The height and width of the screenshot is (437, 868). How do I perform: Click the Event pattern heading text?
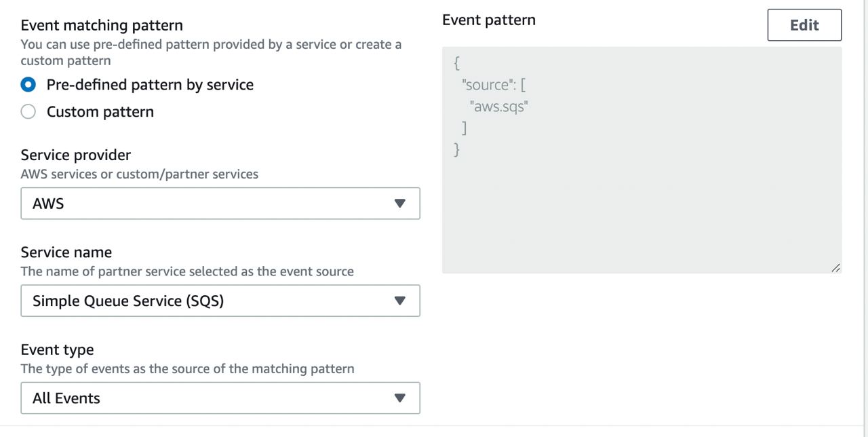coord(489,20)
